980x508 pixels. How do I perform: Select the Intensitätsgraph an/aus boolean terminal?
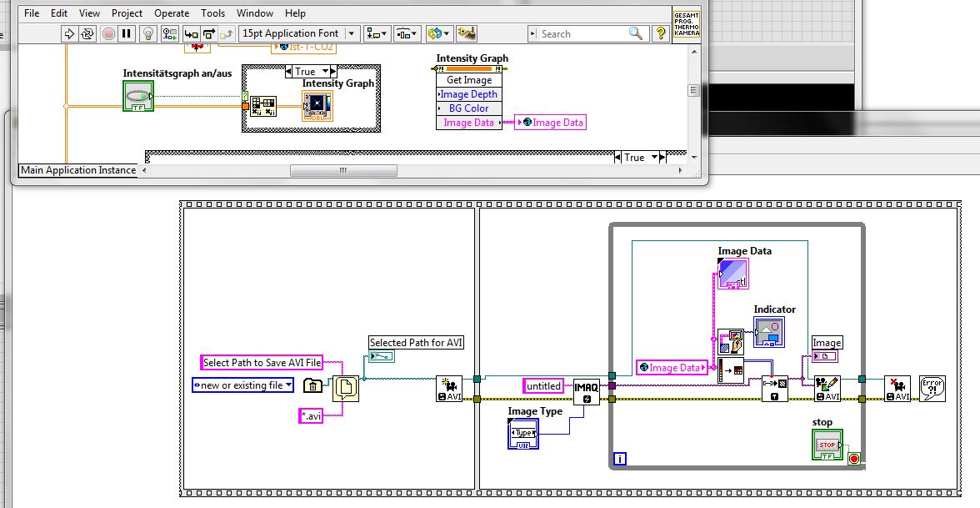138,97
